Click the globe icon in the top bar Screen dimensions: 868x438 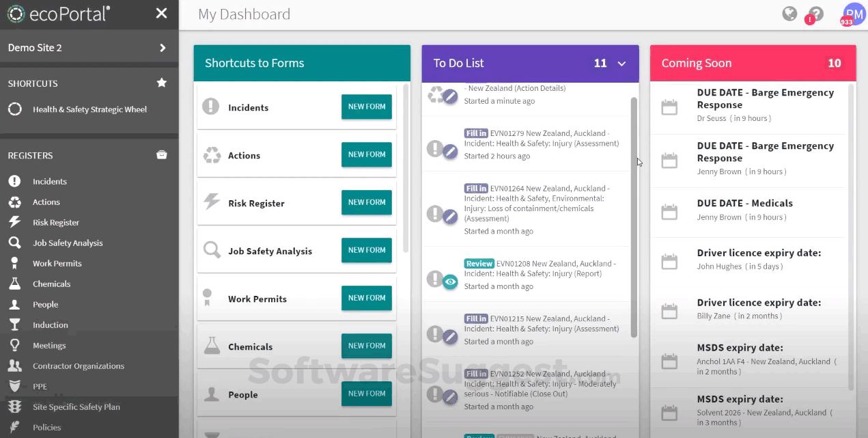[789, 13]
